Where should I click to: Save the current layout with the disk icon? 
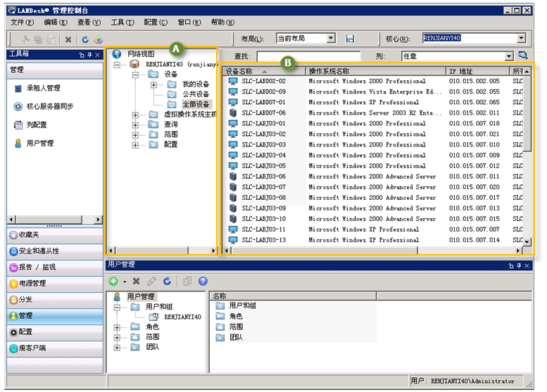pyautogui.click(x=350, y=39)
